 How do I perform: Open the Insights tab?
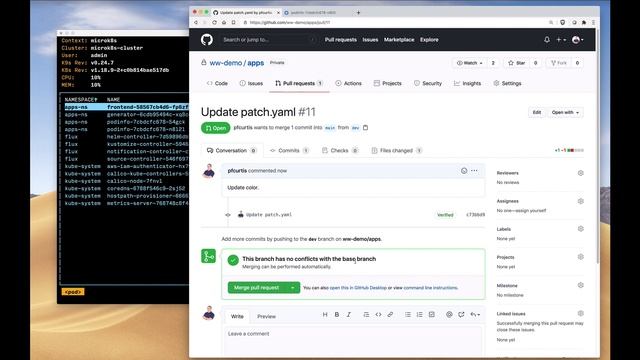coord(467,83)
